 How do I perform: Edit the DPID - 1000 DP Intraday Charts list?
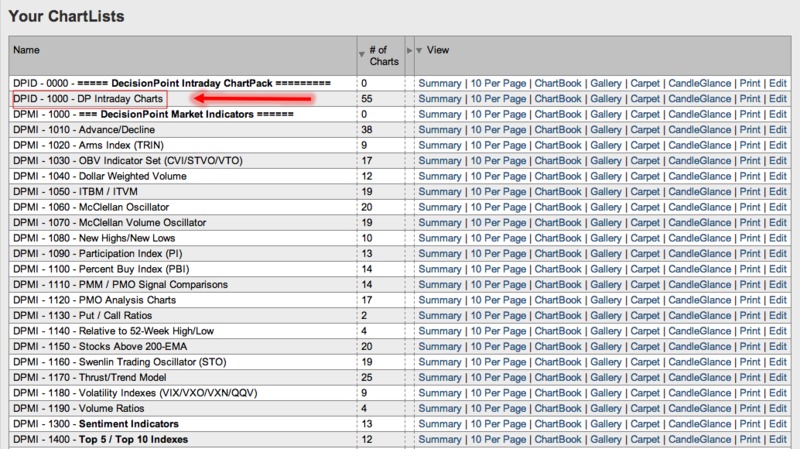tap(778, 98)
